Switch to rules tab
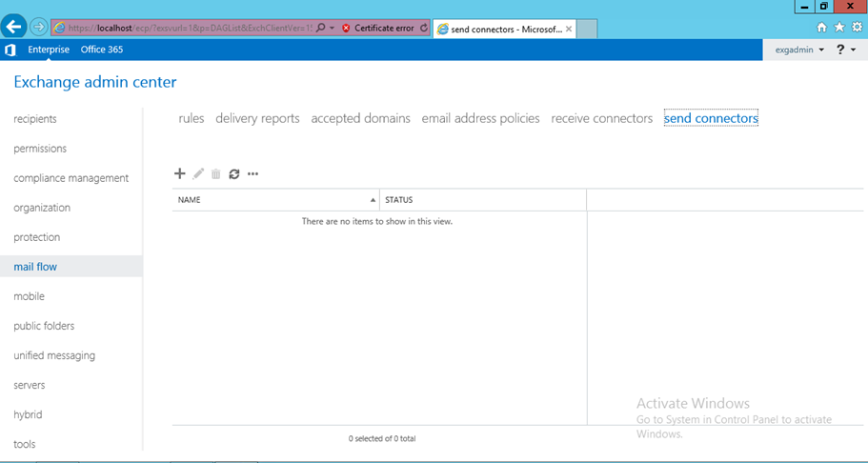Viewport: 868px width, 463px height. [191, 118]
